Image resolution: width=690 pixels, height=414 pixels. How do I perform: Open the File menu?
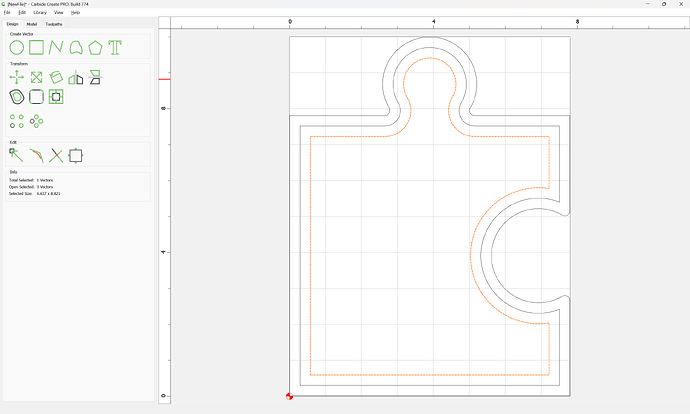tap(6, 12)
